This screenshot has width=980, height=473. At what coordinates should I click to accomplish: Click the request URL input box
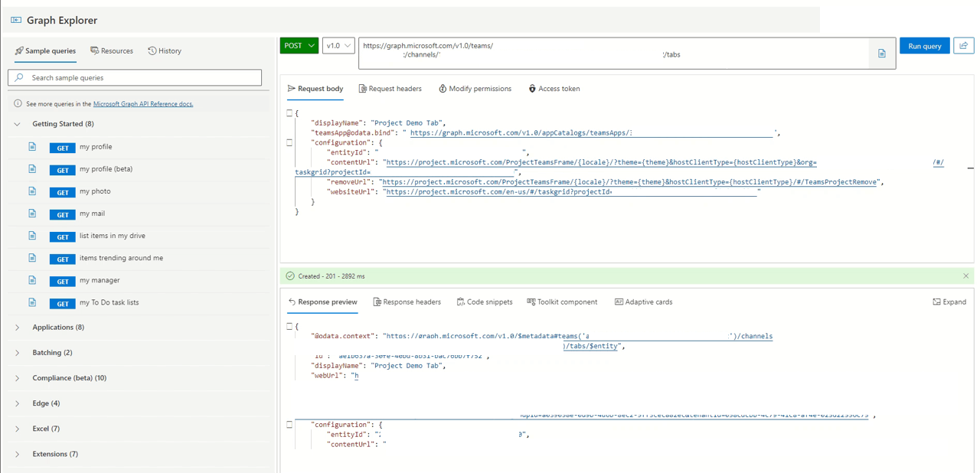[616, 54]
